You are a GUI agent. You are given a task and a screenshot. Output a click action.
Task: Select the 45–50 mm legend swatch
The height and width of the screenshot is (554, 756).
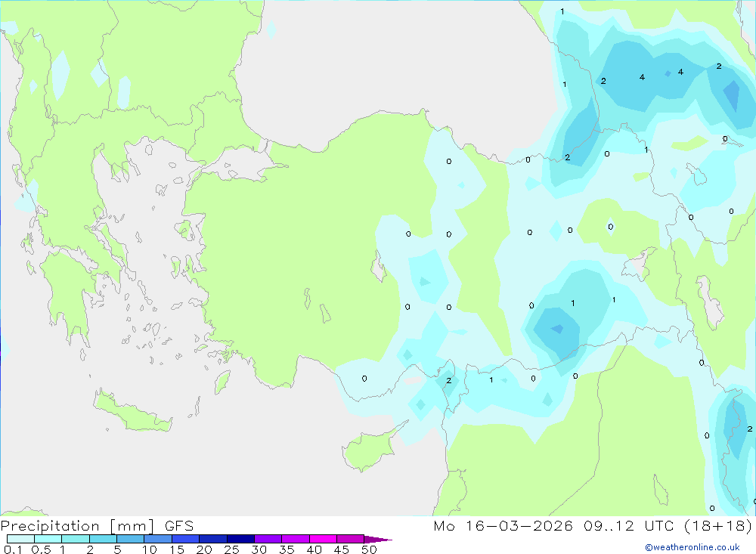click(351, 539)
